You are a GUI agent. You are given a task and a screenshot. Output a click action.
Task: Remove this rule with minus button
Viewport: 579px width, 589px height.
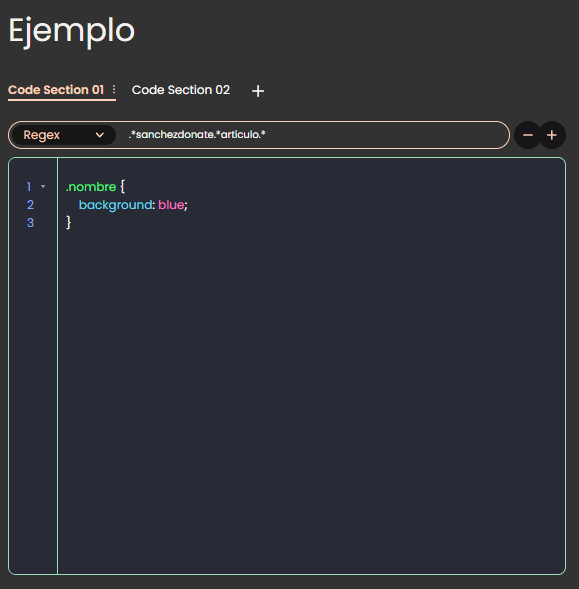[x=528, y=135]
